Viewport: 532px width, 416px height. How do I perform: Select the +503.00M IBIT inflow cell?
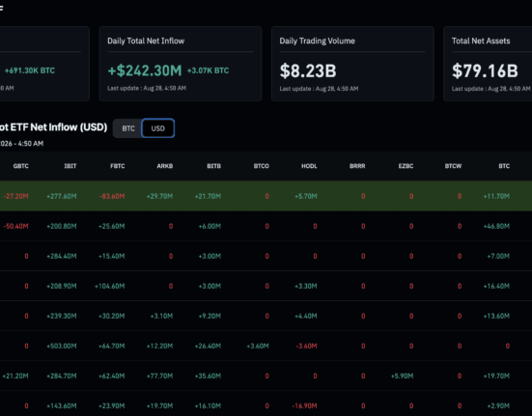pos(62,347)
